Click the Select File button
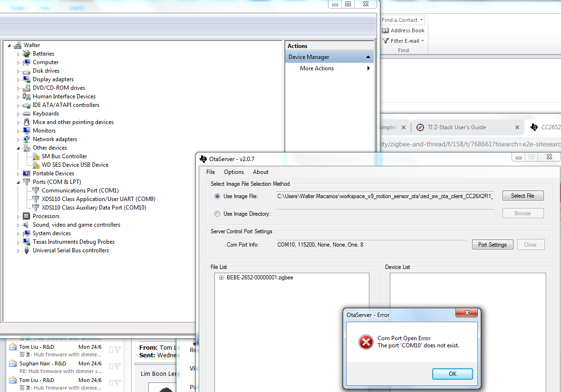 pos(522,196)
